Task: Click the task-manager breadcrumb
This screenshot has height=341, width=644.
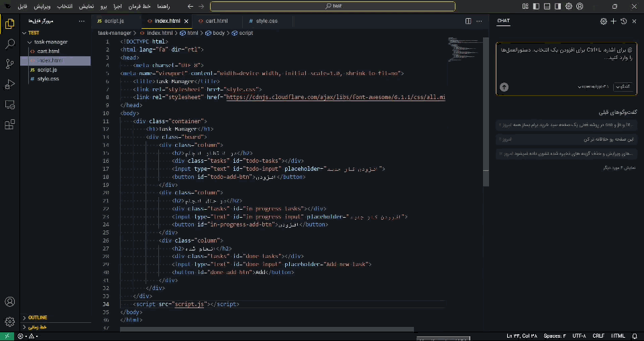Action: (115, 33)
